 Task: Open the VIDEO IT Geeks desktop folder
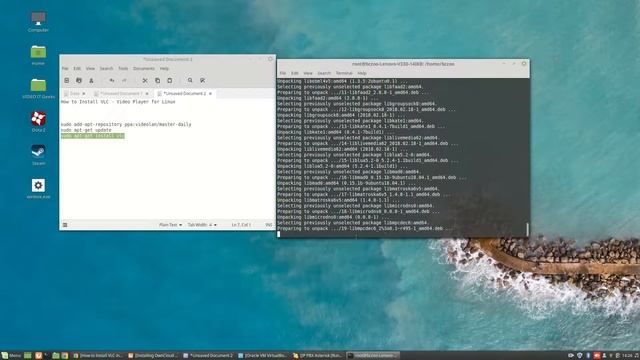click(x=38, y=88)
